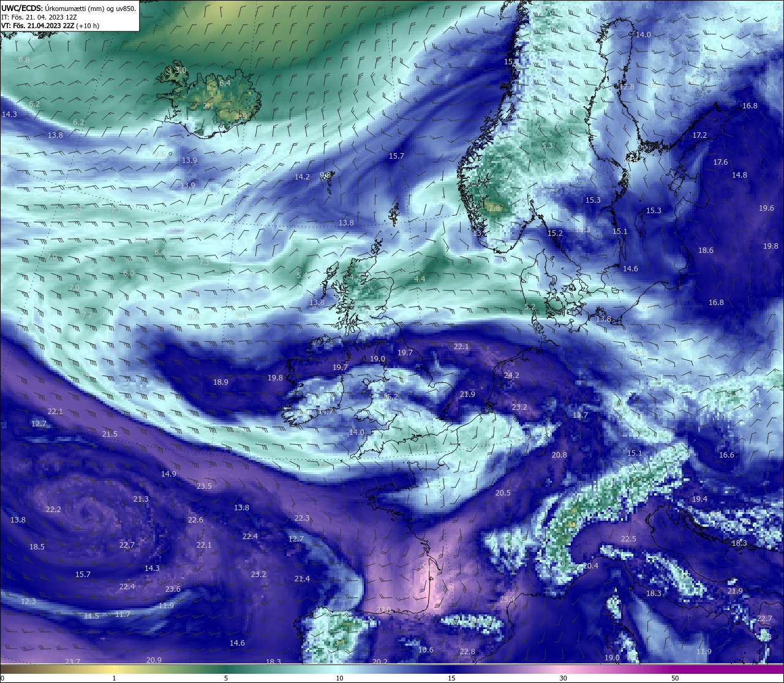Click the map value 14.9
The image size is (784, 683).
pyautogui.click(x=168, y=474)
